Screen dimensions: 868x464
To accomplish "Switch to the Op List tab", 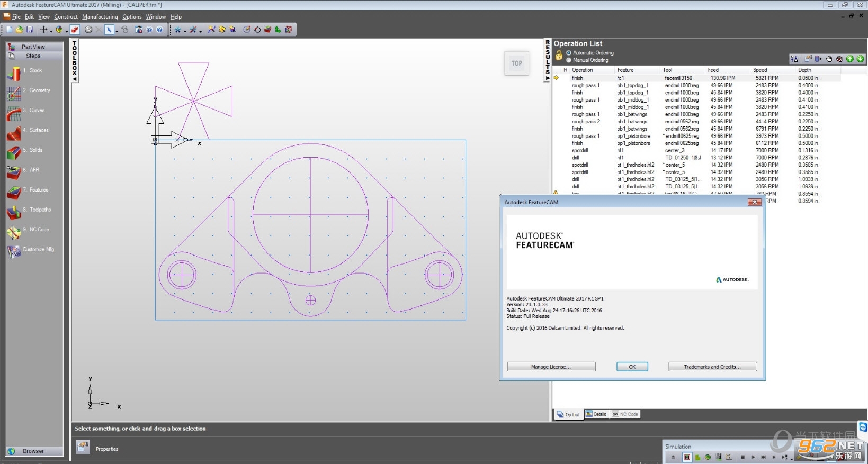I will pyautogui.click(x=568, y=414).
